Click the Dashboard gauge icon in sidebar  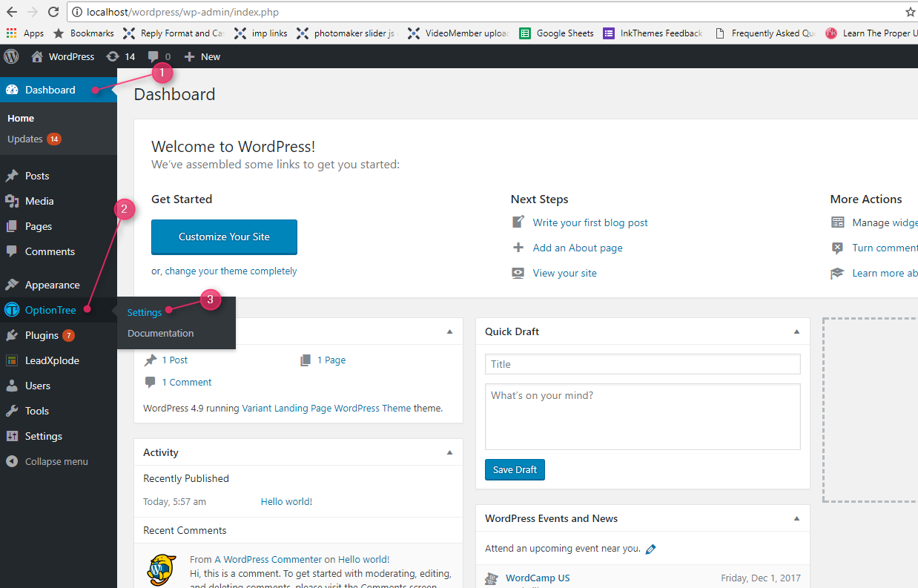coord(12,90)
